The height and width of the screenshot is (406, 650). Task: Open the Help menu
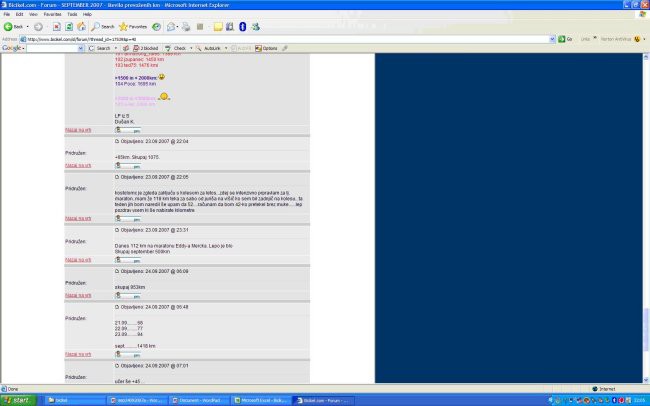coord(87,14)
